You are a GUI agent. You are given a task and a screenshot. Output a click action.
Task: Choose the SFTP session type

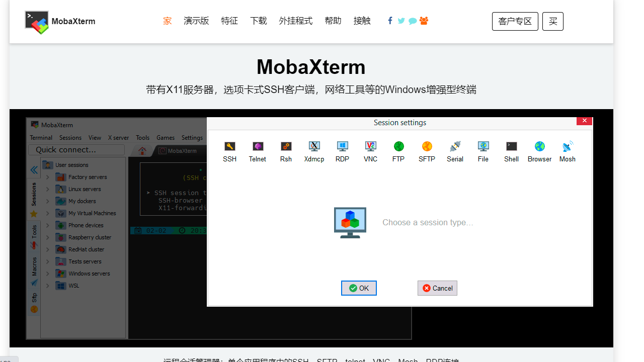[x=427, y=151]
